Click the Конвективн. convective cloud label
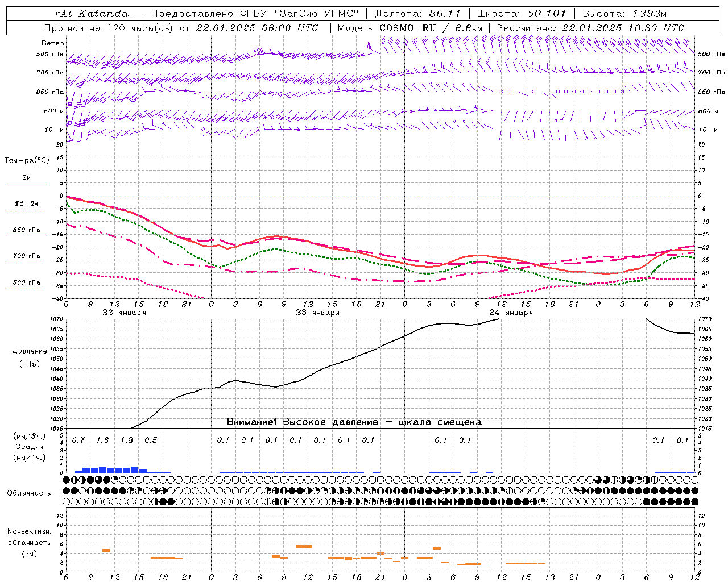This screenshot has width=728, height=582. pyautogui.click(x=30, y=531)
